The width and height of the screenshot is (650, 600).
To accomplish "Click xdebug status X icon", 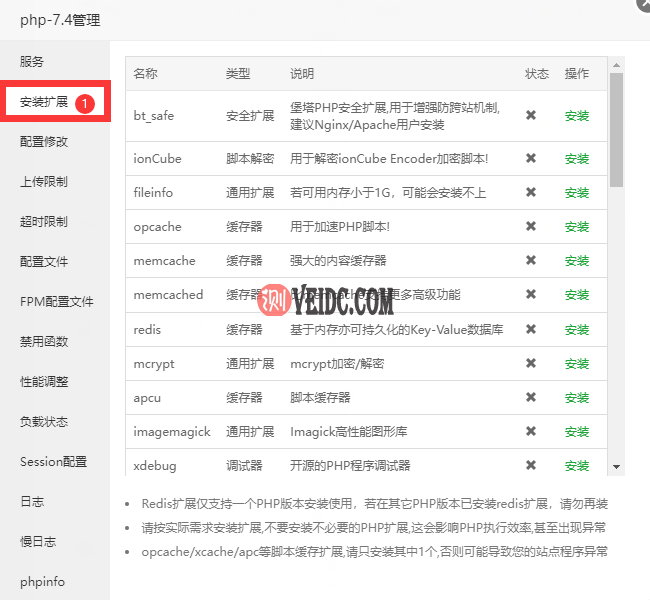I will pos(531,465).
